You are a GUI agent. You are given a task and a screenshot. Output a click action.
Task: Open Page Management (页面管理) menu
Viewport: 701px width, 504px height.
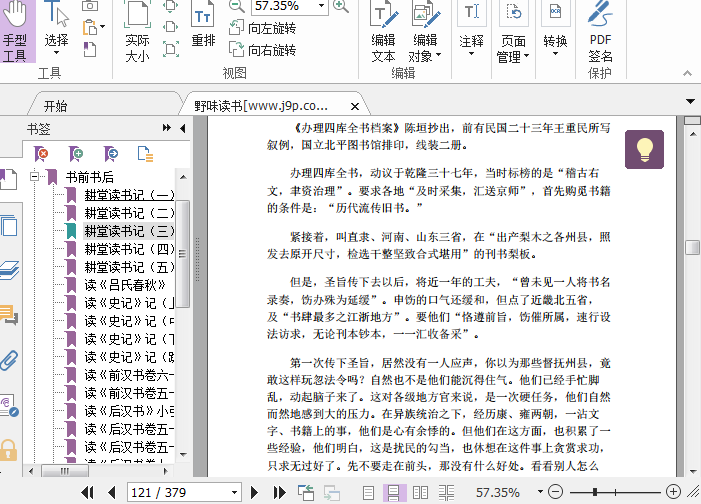pyautogui.click(x=513, y=31)
